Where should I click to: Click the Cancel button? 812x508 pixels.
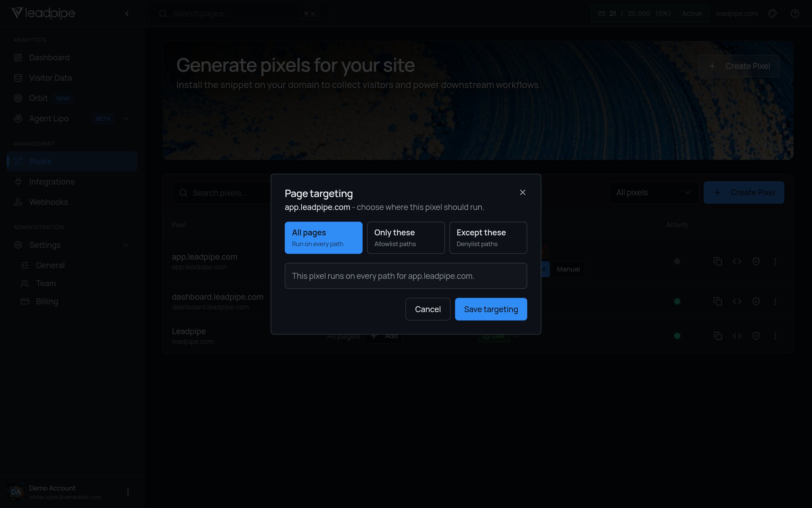tap(428, 309)
